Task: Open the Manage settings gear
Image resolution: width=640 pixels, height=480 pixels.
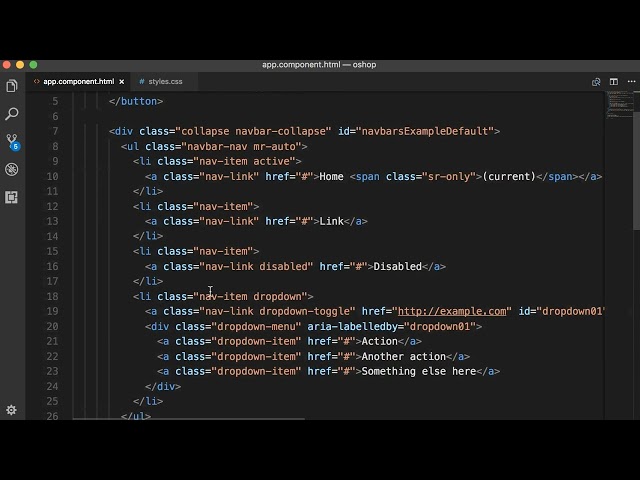Action: coord(11,410)
